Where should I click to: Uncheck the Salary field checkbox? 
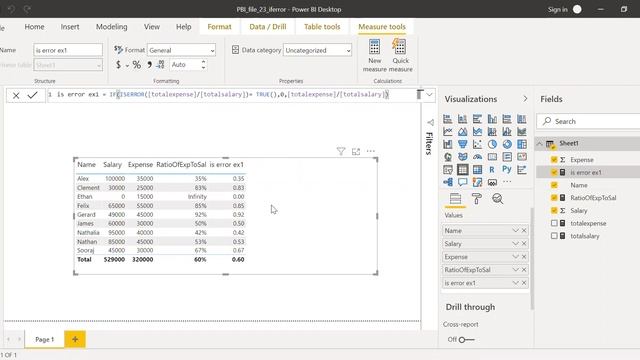point(554,210)
